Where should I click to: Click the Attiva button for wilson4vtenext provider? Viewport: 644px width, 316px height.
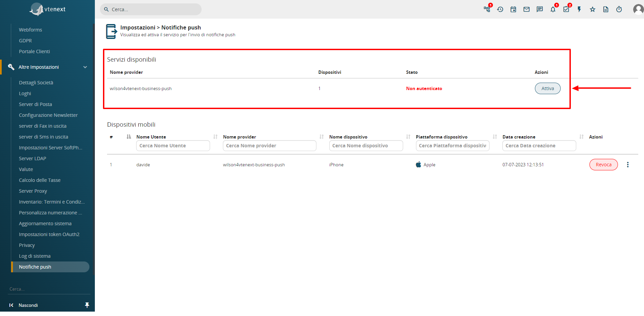pyautogui.click(x=547, y=88)
